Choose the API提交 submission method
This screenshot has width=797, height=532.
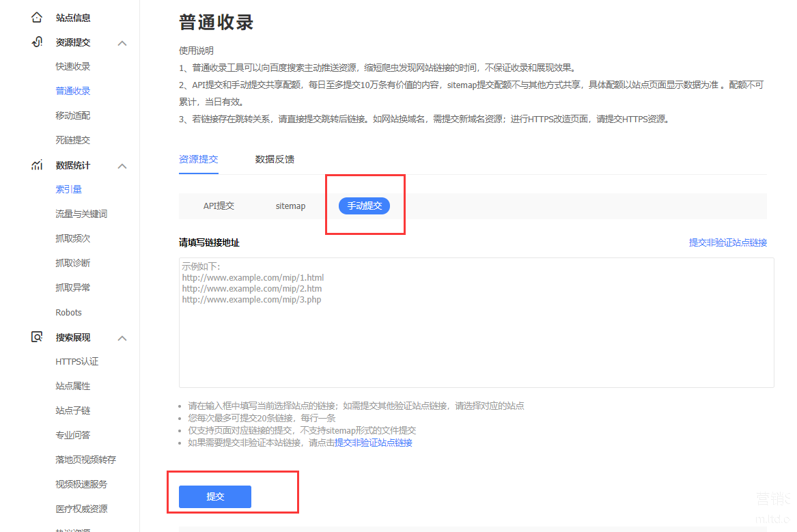[x=219, y=206]
